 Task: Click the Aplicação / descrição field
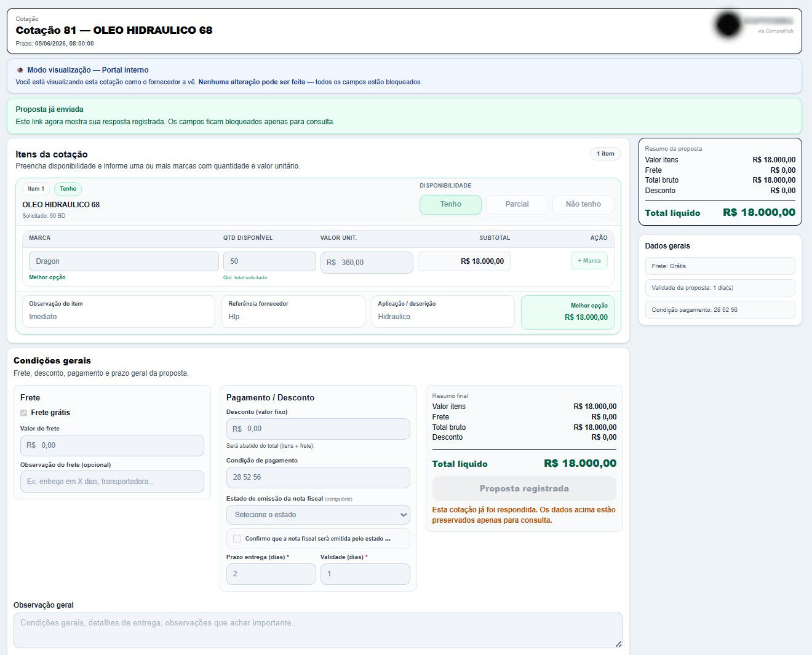coord(443,311)
